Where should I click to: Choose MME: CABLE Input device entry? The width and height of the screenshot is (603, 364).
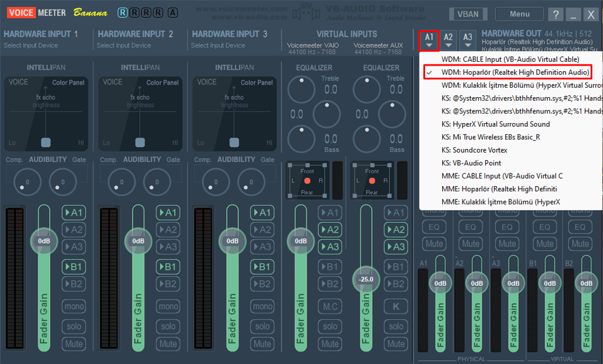coord(511,176)
